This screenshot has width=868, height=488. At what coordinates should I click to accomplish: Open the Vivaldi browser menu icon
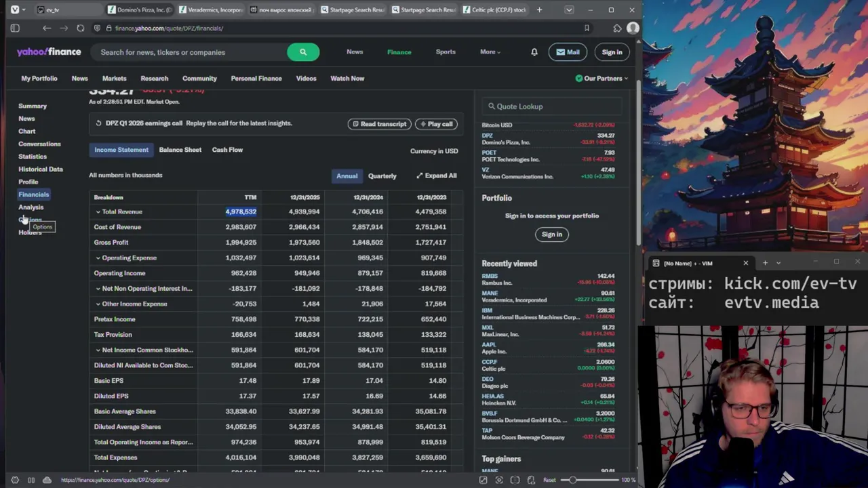tap(15, 9)
